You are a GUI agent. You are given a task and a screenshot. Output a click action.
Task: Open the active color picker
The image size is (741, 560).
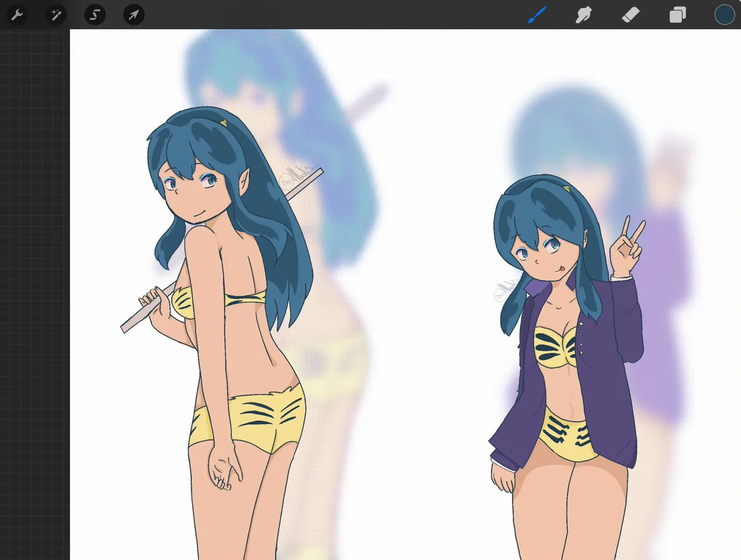pos(724,14)
